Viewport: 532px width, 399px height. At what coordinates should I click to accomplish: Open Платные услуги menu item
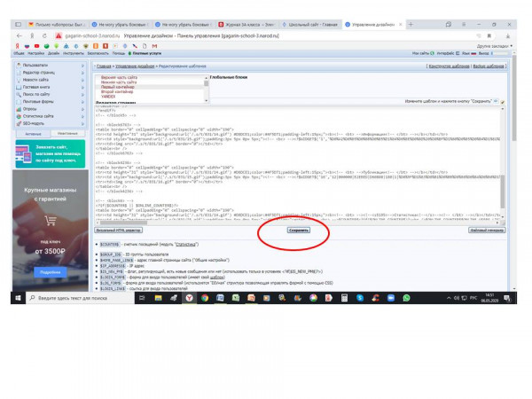(145, 53)
